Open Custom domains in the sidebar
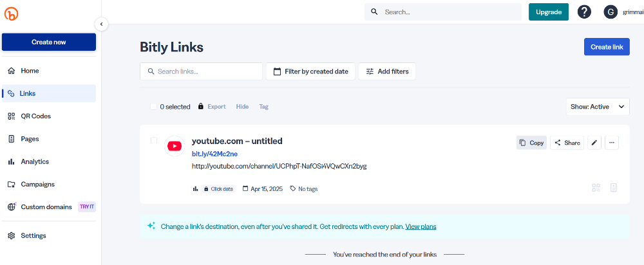The height and width of the screenshot is (265, 644). tap(49, 206)
